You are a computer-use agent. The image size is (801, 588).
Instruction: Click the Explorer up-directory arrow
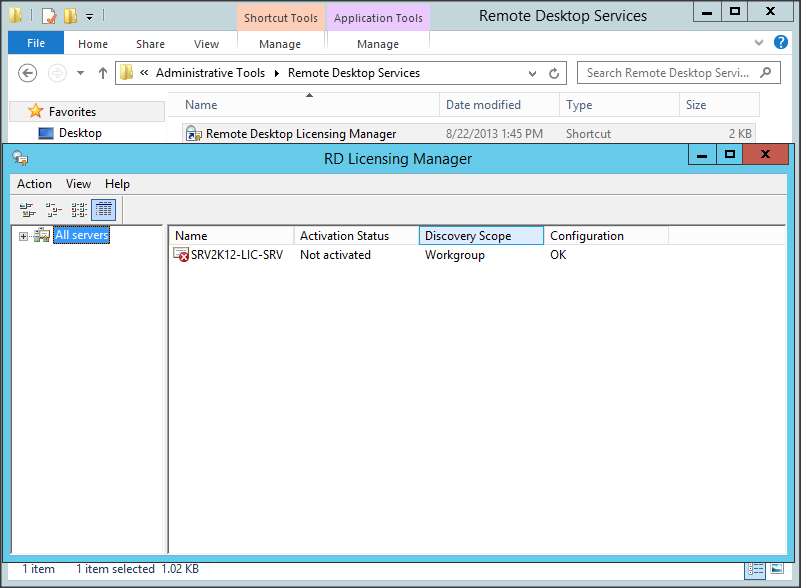(x=102, y=73)
